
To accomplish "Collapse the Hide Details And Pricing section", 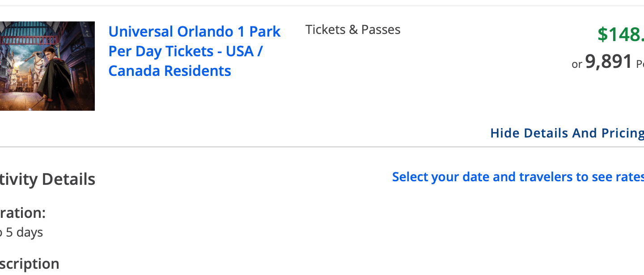I will tap(567, 133).
